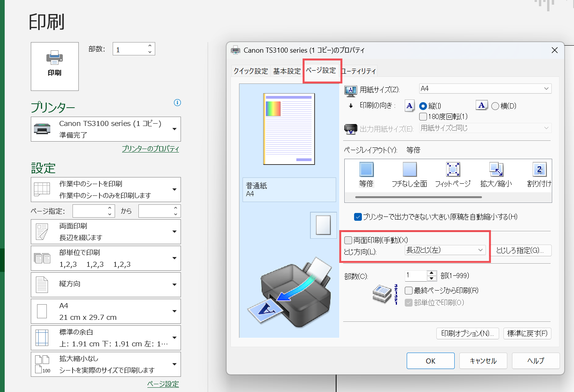Toggle the 180度回転 checkbox
Screen dimensions: 574x392
point(423,117)
